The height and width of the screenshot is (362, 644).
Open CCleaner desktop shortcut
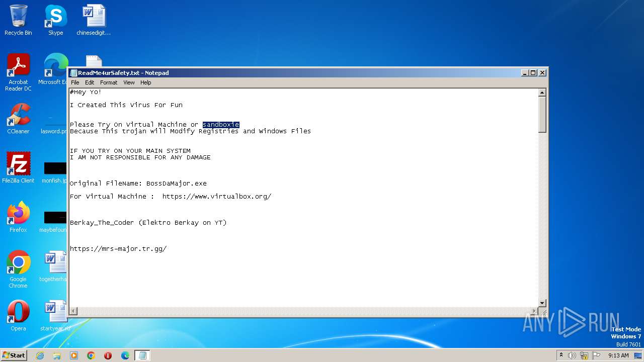[18, 119]
